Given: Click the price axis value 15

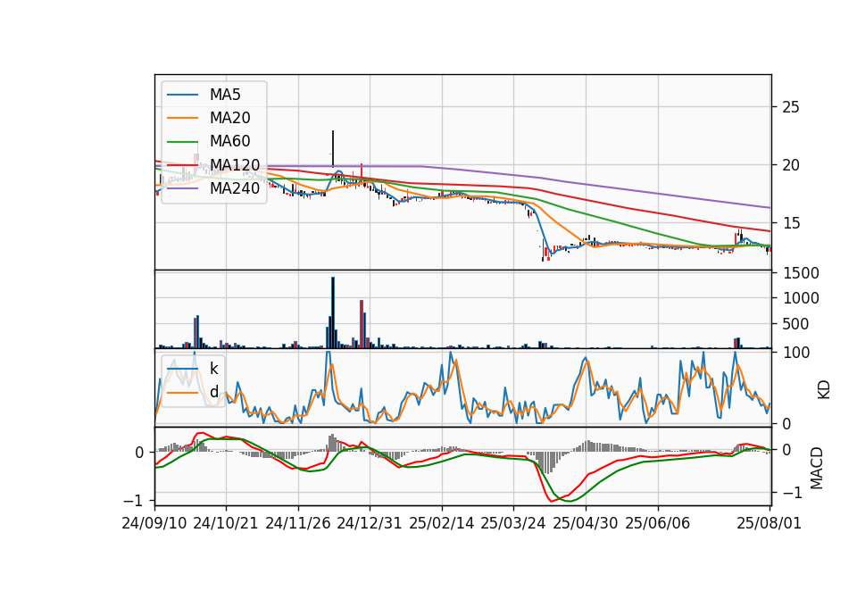Looking at the screenshot, I should coord(791,223).
